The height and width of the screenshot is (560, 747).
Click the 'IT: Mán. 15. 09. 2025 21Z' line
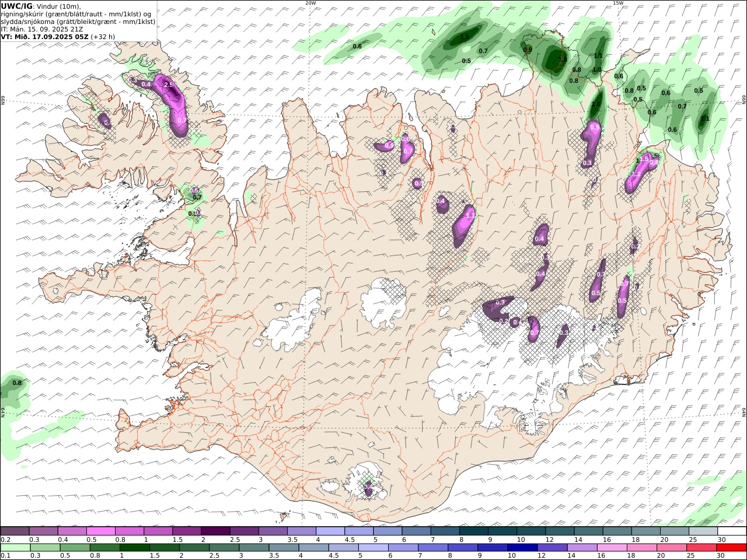click(43, 29)
